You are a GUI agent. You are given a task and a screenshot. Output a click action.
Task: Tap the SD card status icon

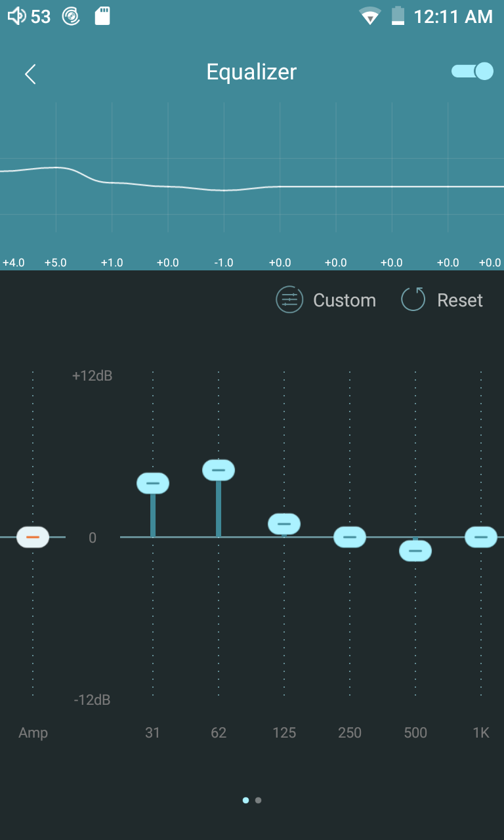102,16
